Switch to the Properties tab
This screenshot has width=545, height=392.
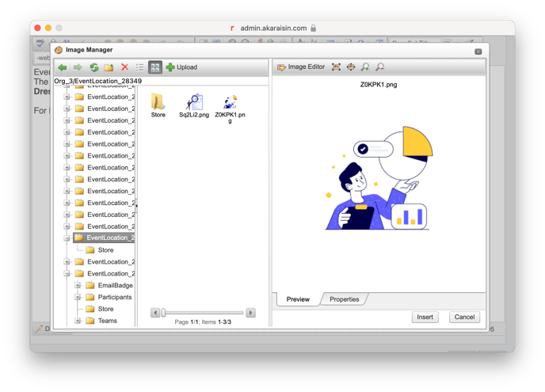tap(344, 299)
